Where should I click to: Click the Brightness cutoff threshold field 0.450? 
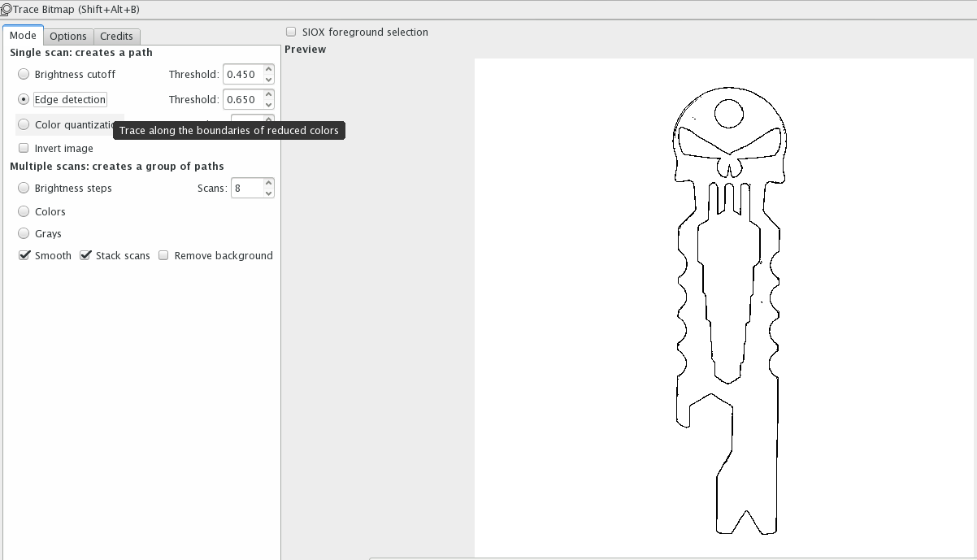(x=242, y=74)
